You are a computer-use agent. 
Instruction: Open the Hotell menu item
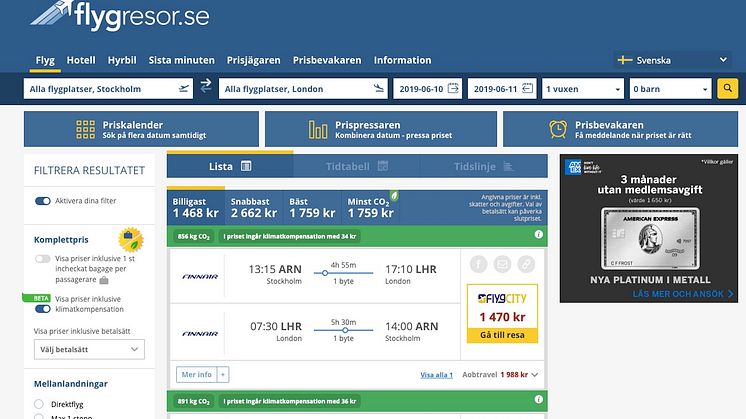81,60
